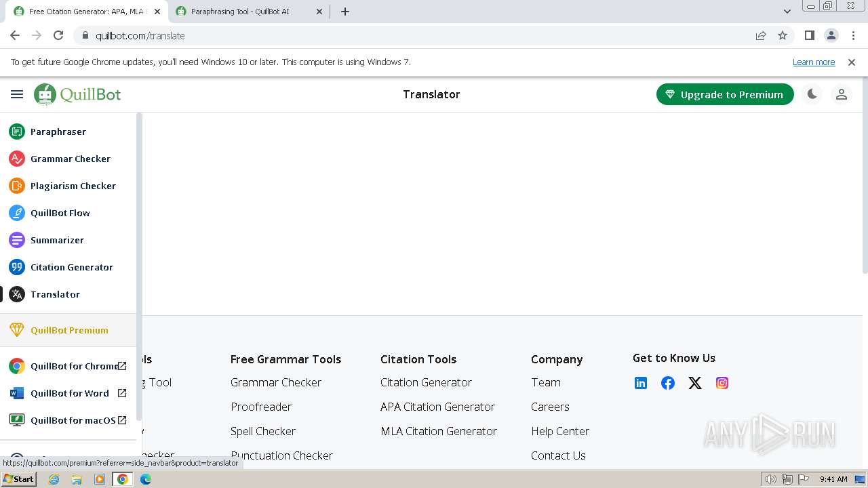Expand the tab search dropdown arrow
This screenshot has width=868, height=488.
pos(787,12)
